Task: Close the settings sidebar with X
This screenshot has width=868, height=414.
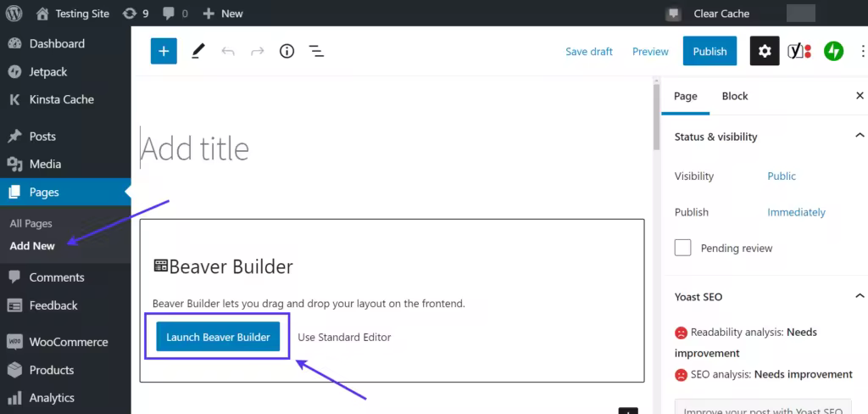Action: (860, 96)
